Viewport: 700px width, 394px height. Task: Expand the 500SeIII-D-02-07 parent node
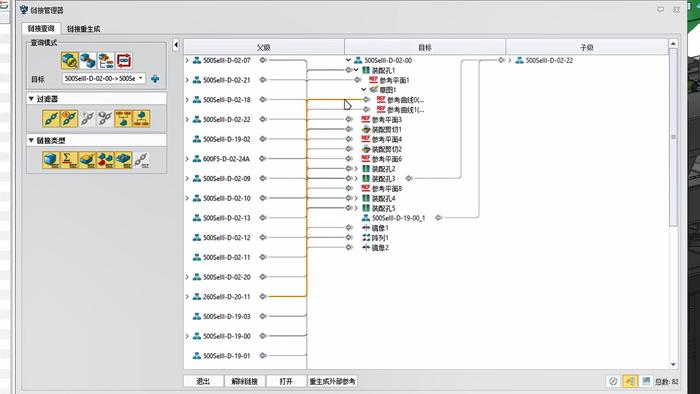point(187,60)
